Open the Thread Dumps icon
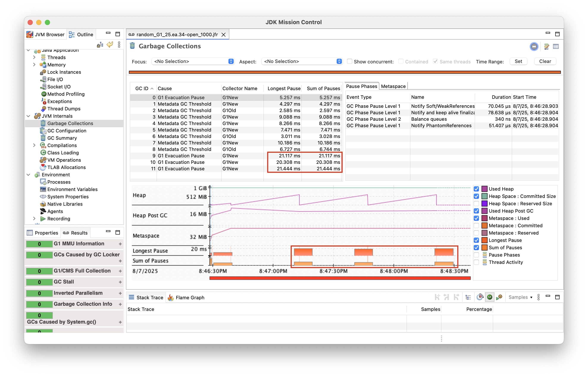The image size is (588, 376). tap(44, 108)
